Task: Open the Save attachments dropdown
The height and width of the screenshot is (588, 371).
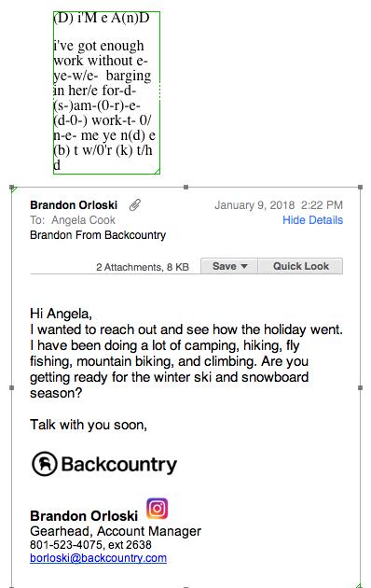Action: [x=229, y=266]
